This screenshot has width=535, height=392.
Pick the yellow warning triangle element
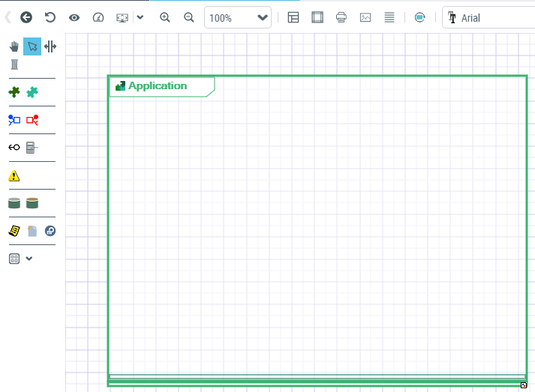[x=14, y=176]
